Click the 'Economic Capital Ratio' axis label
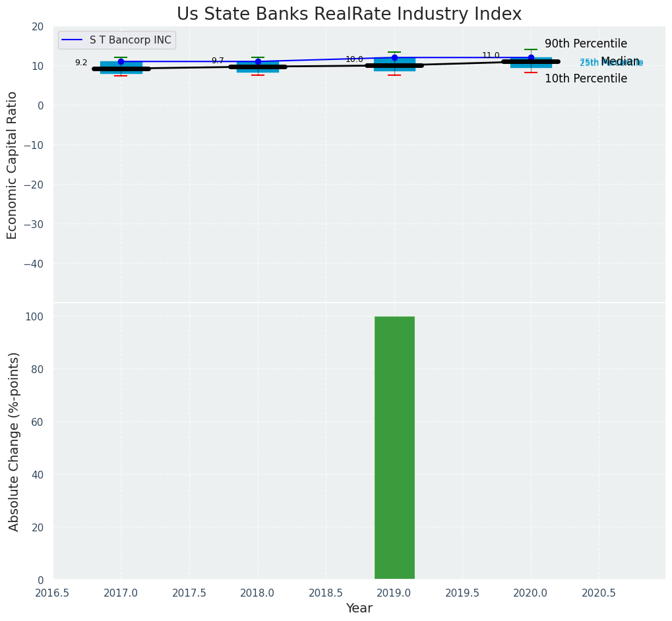 click(13, 165)
